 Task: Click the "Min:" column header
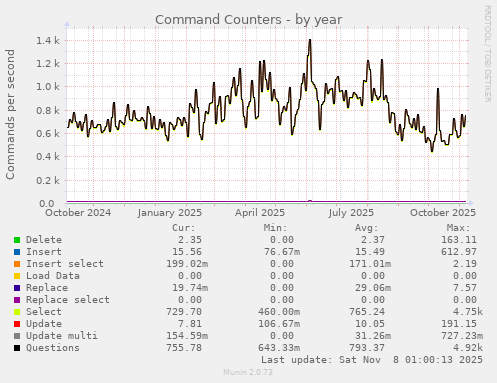click(x=275, y=228)
